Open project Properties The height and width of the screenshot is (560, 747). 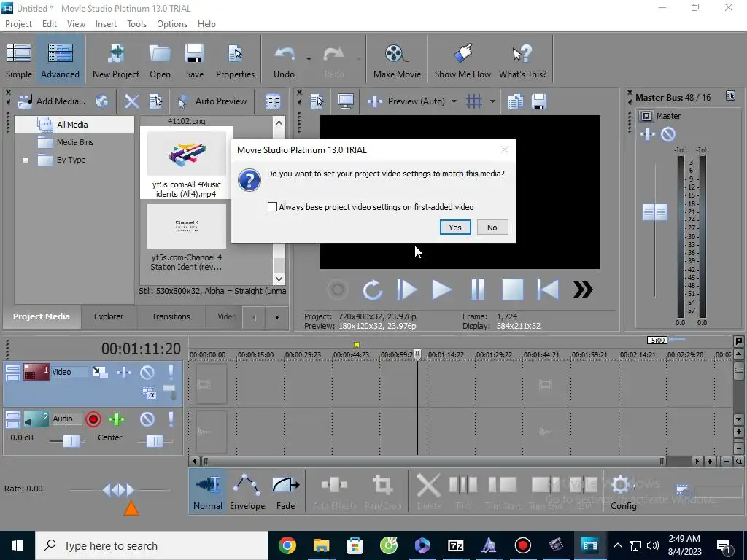pos(235,61)
